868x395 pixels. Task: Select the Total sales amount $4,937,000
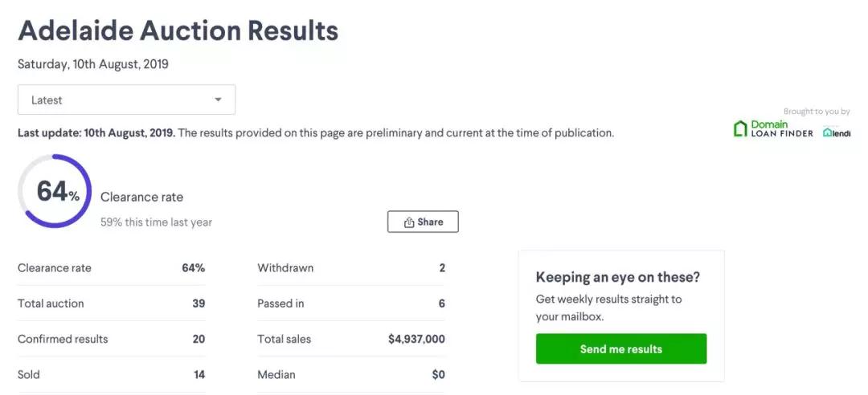pos(416,339)
